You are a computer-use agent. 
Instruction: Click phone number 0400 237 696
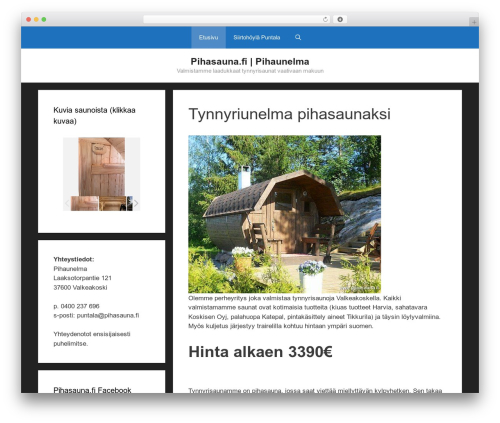point(80,306)
